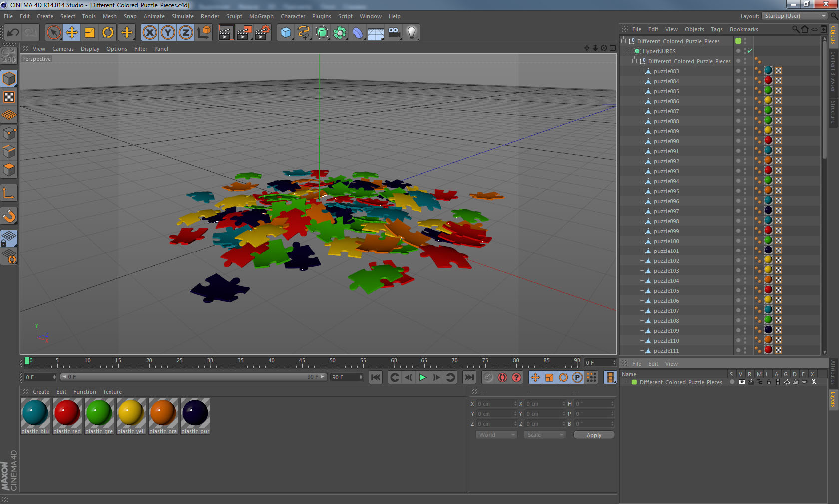Toggle autokeying button
This screenshot has height=504, width=839.
(x=502, y=377)
